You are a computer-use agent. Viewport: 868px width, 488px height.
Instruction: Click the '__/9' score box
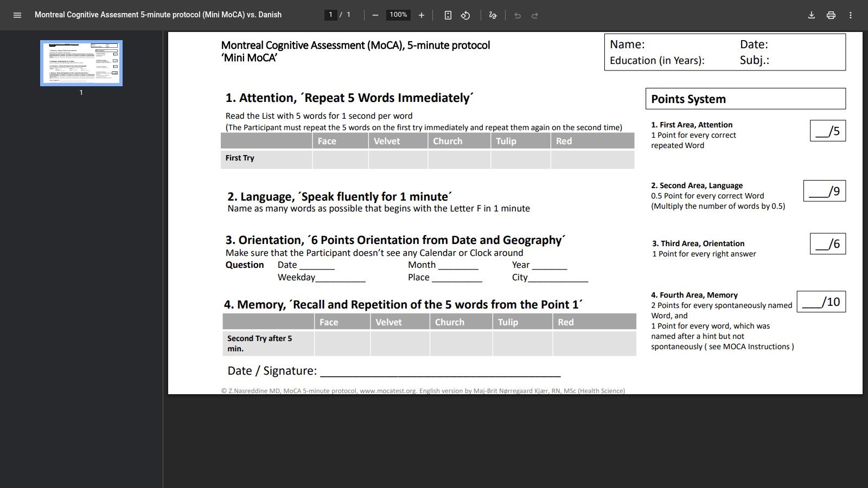(825, 191)
